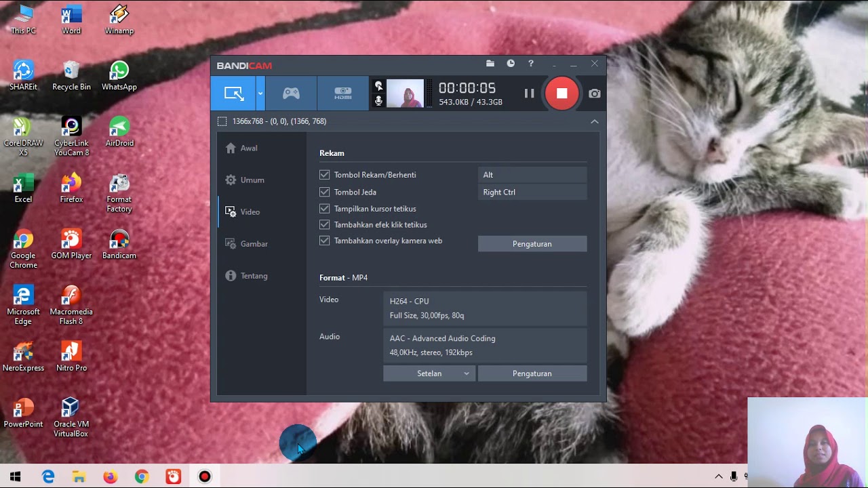
Task: Toggle Tombol Jeda checkbox
Action: pyautogui.click(x=325, y=192)
